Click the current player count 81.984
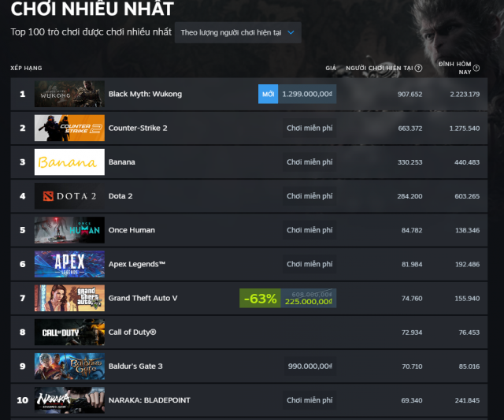Image resolution: width=504 pixels, height=420 pixels. (412, 264)
